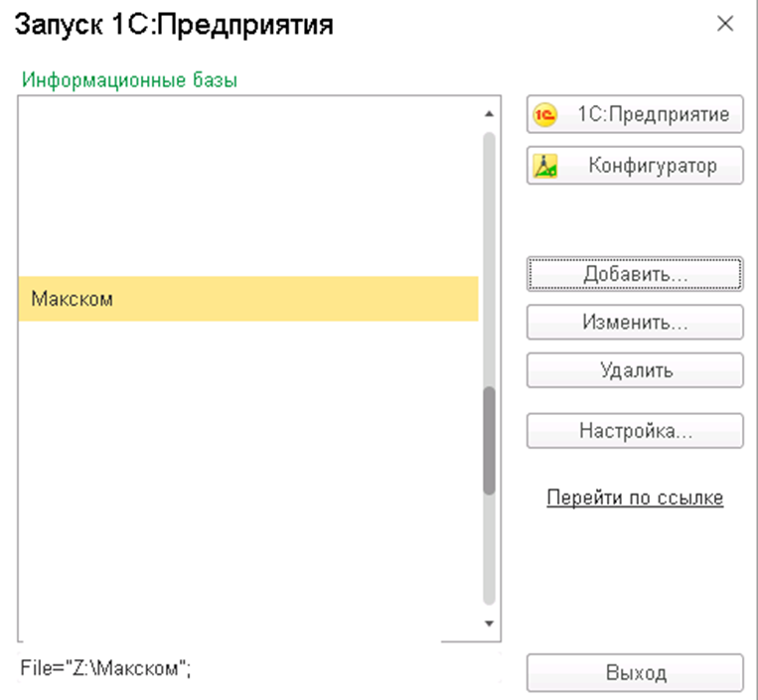
Task: Click the list scrollbar down arrow
Action: 489,624
